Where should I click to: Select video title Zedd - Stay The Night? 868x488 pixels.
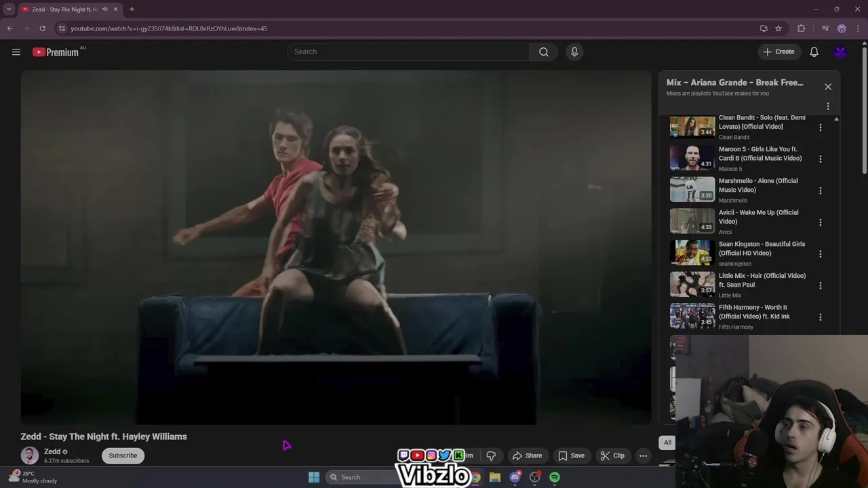(x=104, y=436)
